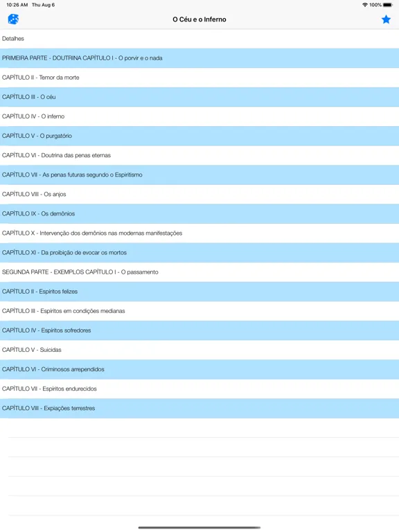Choose Capítulo IV - Espíritos sofredores

click(x=199, y=330)
